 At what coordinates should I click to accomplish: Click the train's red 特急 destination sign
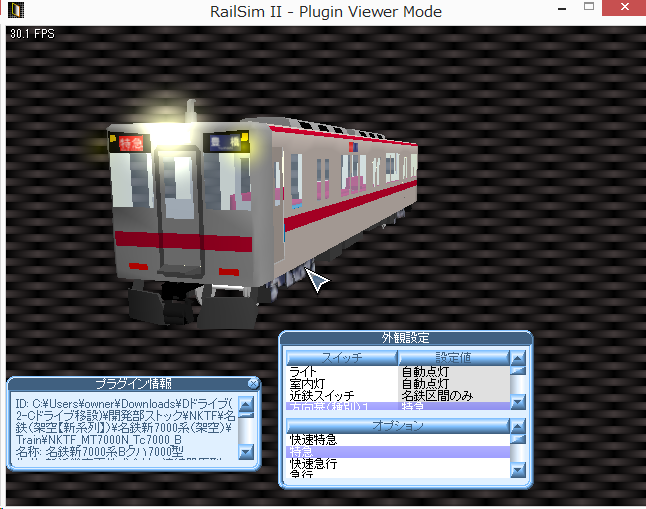point(131,143)
